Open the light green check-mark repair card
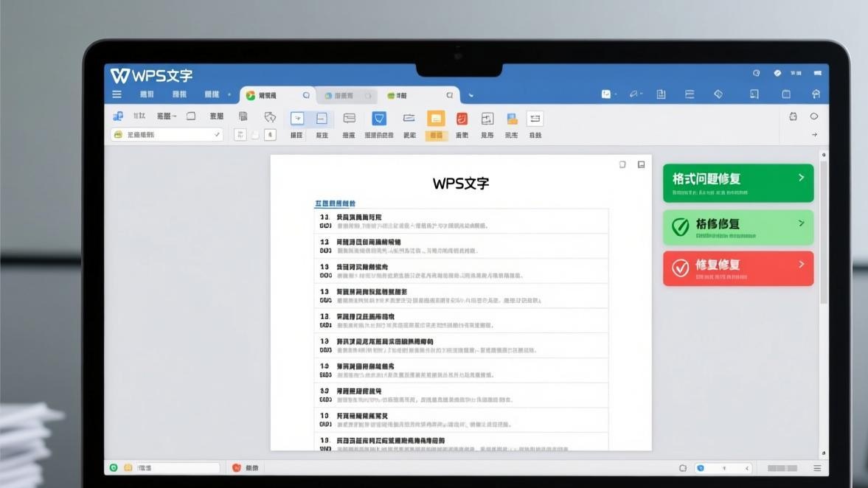Viewport: 868px width, 488px height. pyautogui.click(x=738, y=227)
